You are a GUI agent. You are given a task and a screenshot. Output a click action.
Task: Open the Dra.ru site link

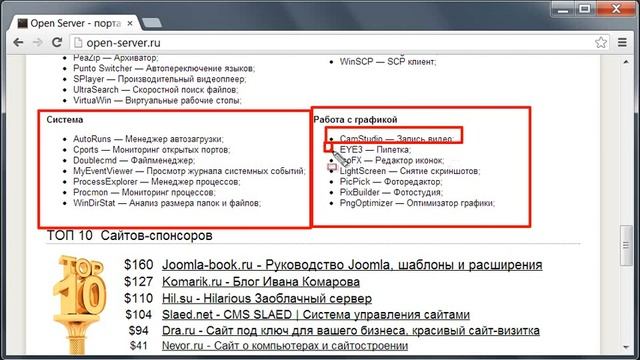point(351,331)
